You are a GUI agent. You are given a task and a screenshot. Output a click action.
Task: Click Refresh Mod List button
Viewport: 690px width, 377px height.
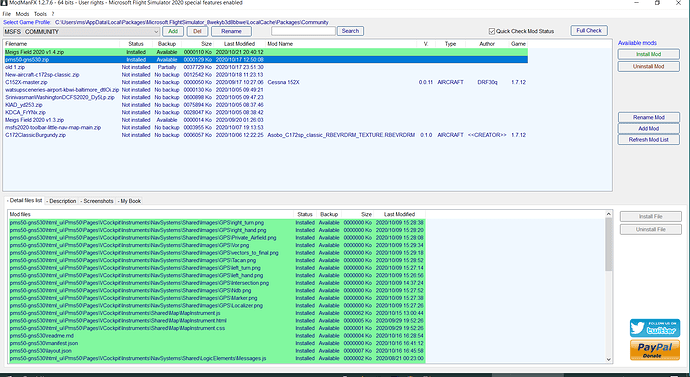(648, 139)
